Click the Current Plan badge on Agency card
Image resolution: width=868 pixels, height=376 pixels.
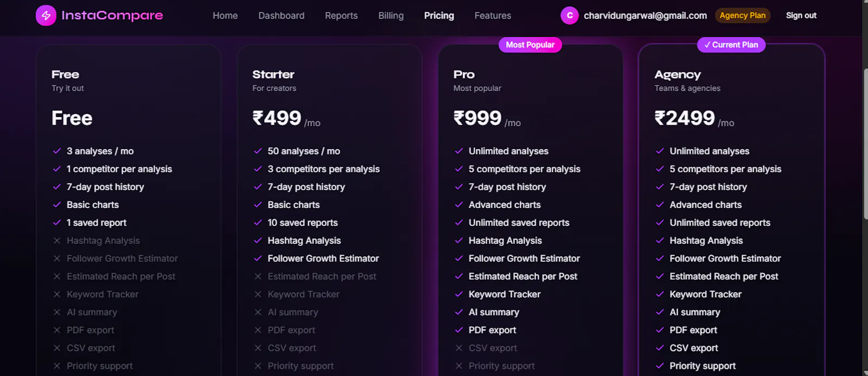point(731,45)
